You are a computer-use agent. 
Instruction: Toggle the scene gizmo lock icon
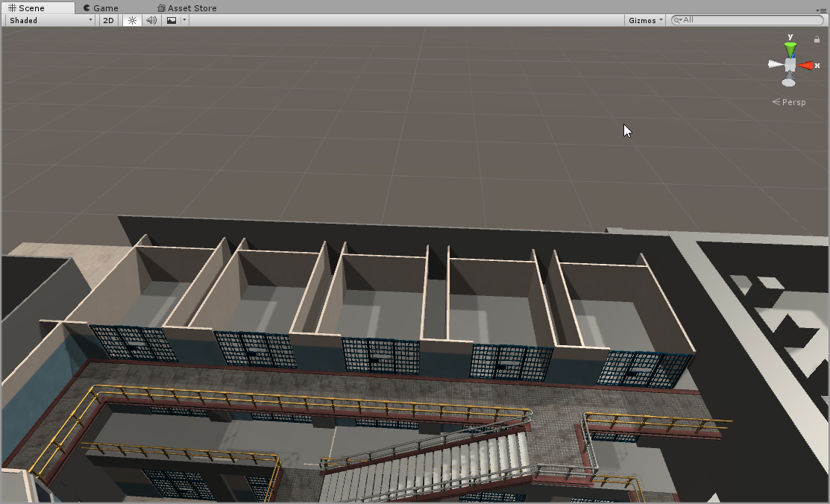[x=817, y=40]
